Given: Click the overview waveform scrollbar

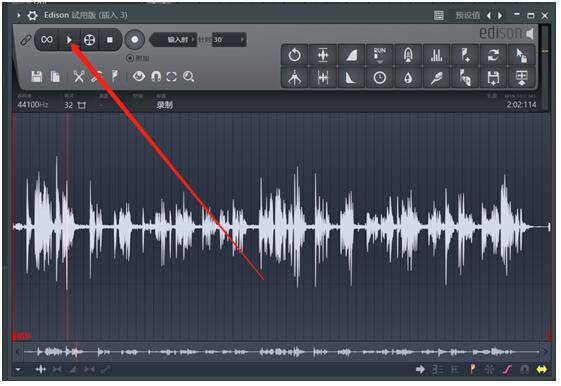Looking at the screenshot, I should (281, 352).
